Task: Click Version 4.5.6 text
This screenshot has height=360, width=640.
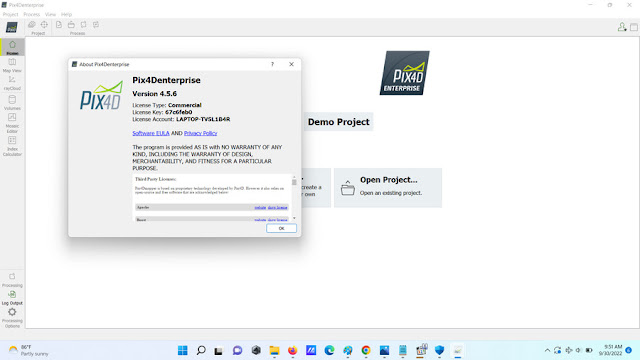Action: (x=154, y=93)
